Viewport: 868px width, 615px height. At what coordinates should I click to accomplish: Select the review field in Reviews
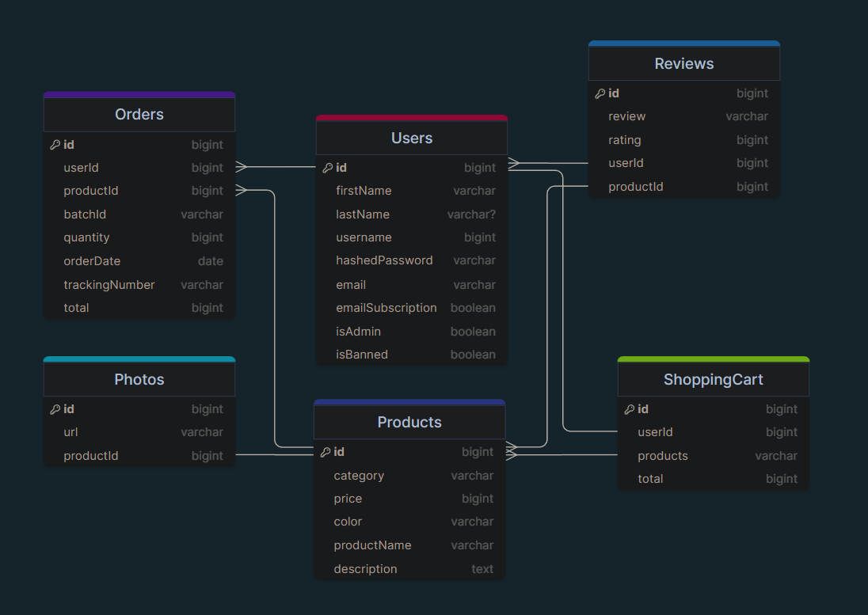point(684,116)
